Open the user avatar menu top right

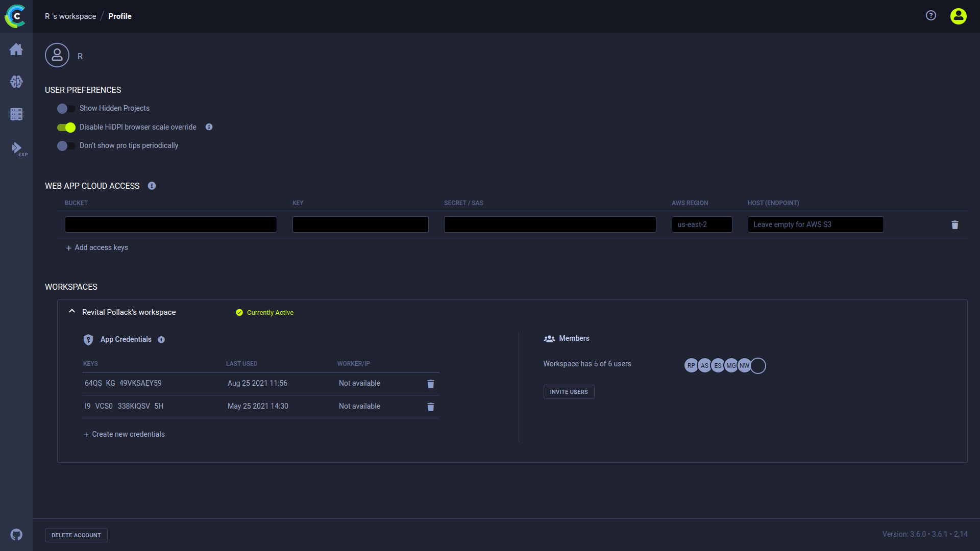(x=958, y=16)
